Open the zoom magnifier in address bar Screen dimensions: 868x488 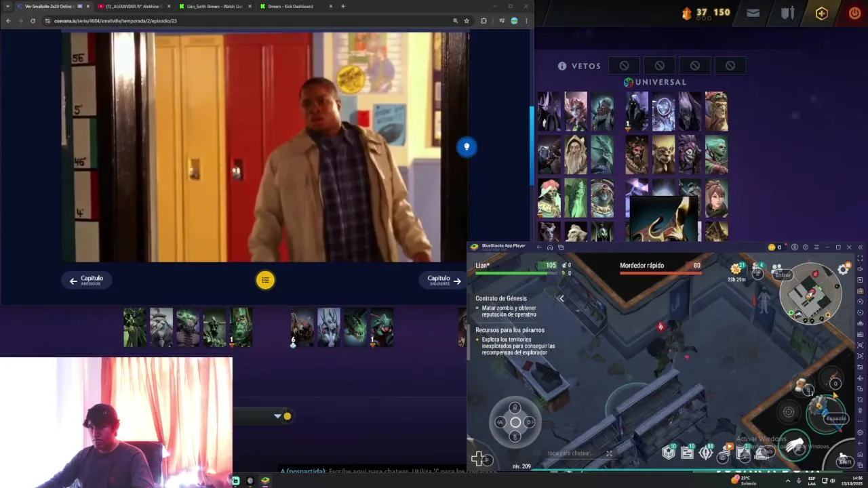[456, 21]
